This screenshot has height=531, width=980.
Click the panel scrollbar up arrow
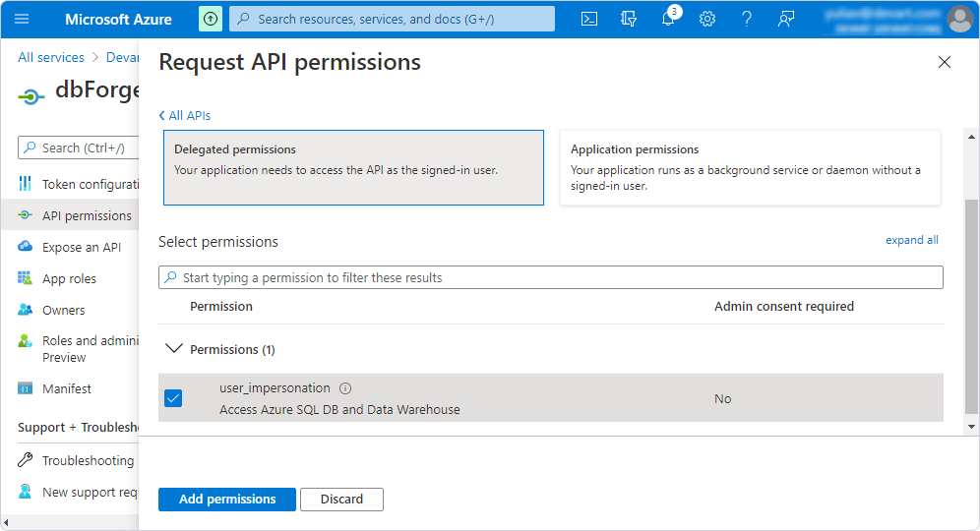[x=971, y=136]
